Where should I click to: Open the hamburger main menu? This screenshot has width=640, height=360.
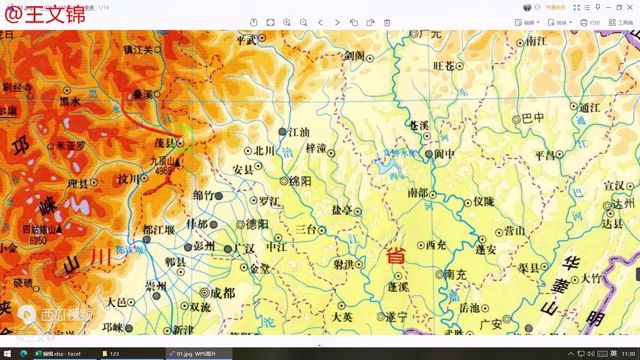(x=587, y=7)
